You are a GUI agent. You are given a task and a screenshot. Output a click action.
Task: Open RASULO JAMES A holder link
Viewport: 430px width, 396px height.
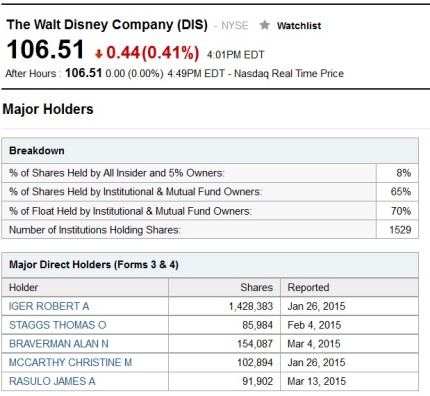(52, 381)
